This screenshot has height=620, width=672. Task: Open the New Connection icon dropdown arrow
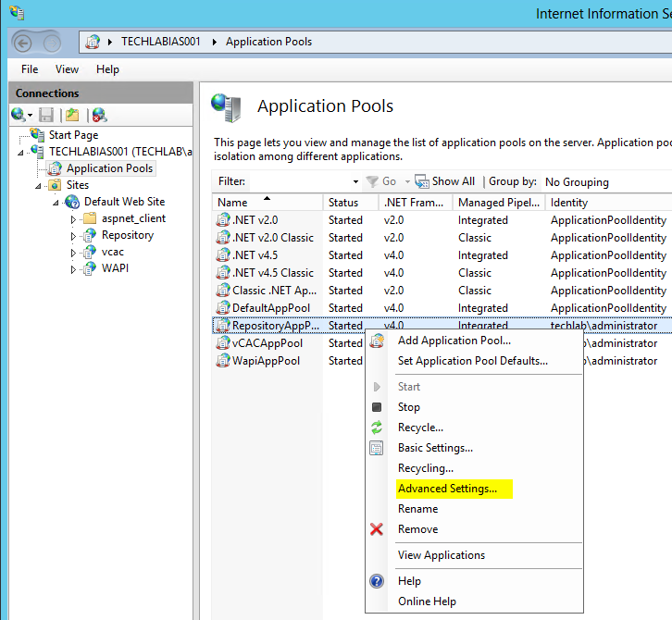30,115
